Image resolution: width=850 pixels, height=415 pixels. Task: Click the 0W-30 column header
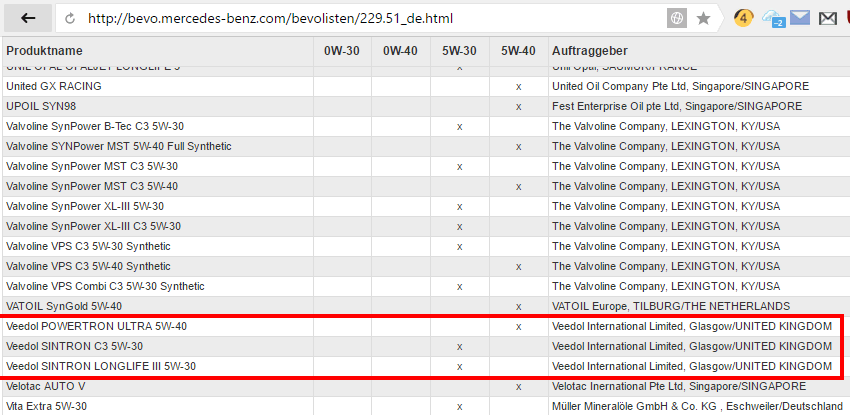click(x=342, y=51)
